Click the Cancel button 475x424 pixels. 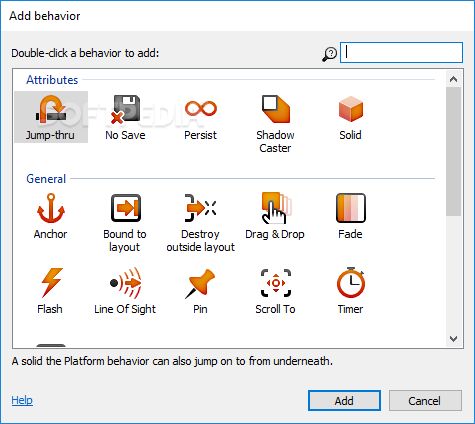click(425, 401)
